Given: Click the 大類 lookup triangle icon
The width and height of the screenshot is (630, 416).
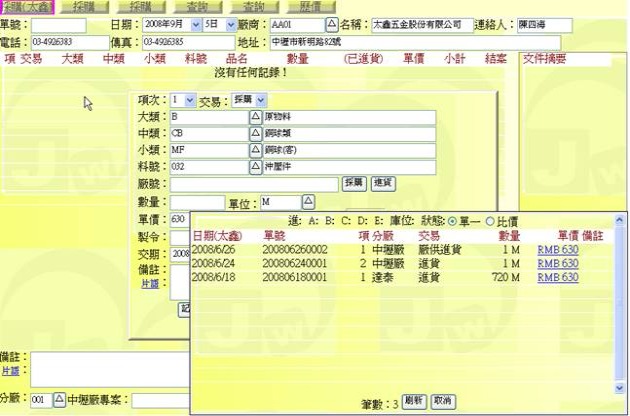Looking at the screenshot, I should [x=254, y=117].
